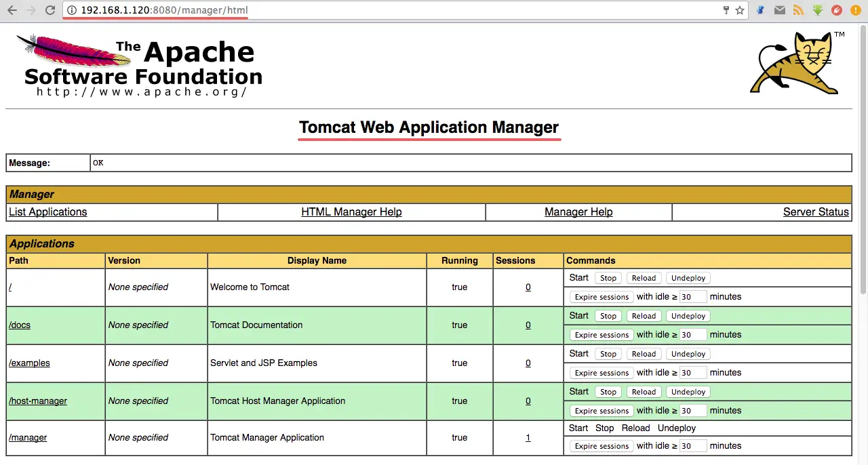Click the Apache Software Foundation feather logo

[x=140, y=66]
